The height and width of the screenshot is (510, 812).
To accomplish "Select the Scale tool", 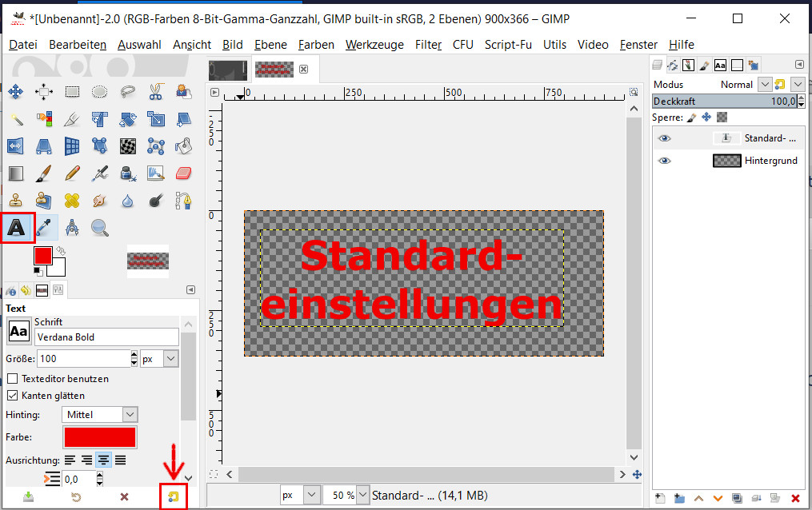I will tap(155, 119).
